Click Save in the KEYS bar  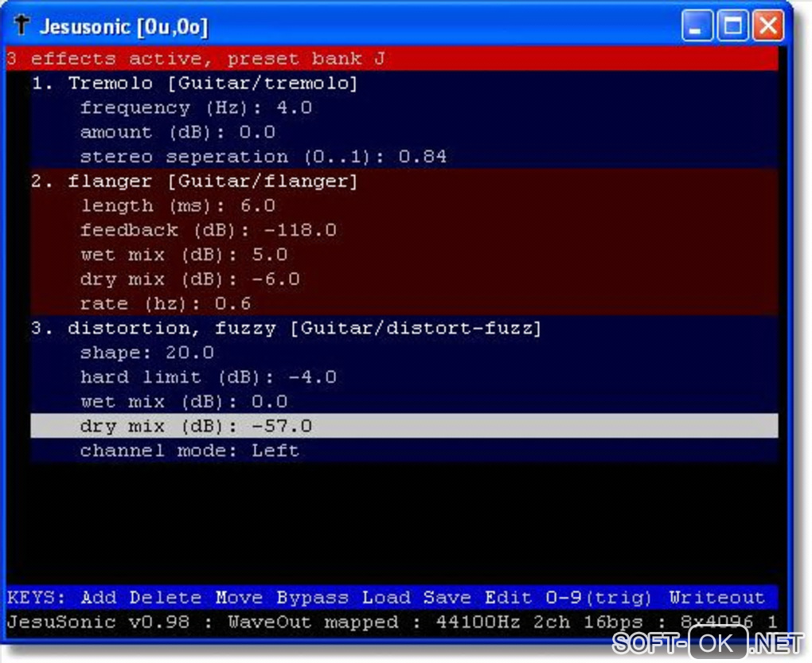tap(447, 598)
